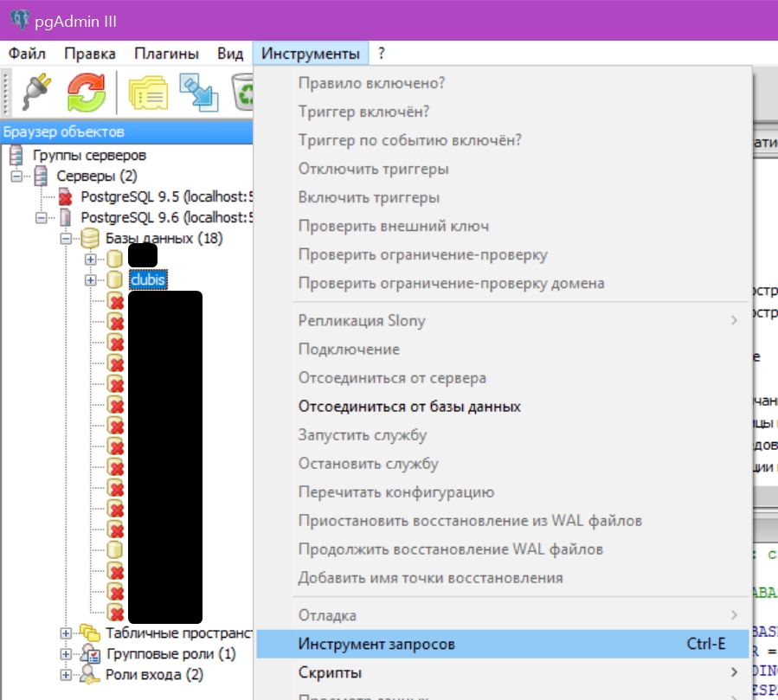Viewport: 778px width, 700px height.
Task: Click the login roles icon
Action: (90, 674)
